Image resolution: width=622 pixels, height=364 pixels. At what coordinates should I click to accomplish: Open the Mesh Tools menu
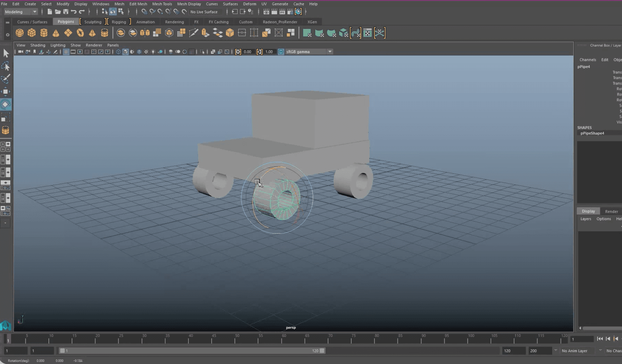tap(162, 4)
